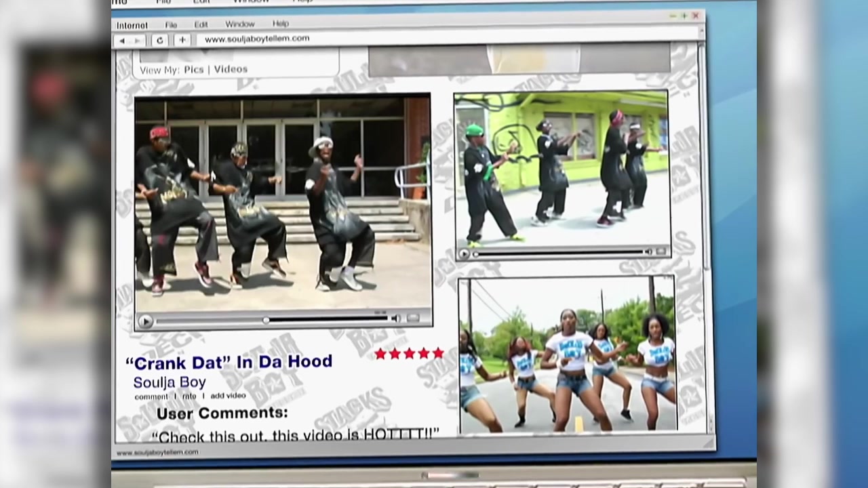Reload the page with the refresh button
Screen dimensions: 868x488
coord(160,41)
